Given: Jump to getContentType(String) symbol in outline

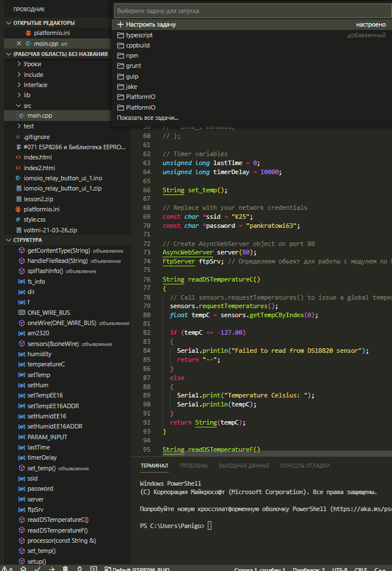Looking at the screenshot, I should coord(58,250).
